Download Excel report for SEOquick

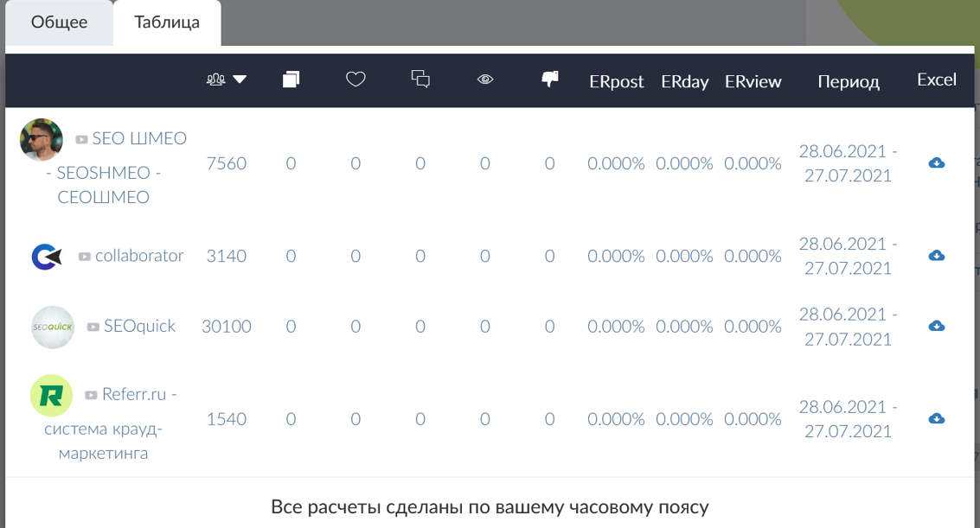coord(936,327)
